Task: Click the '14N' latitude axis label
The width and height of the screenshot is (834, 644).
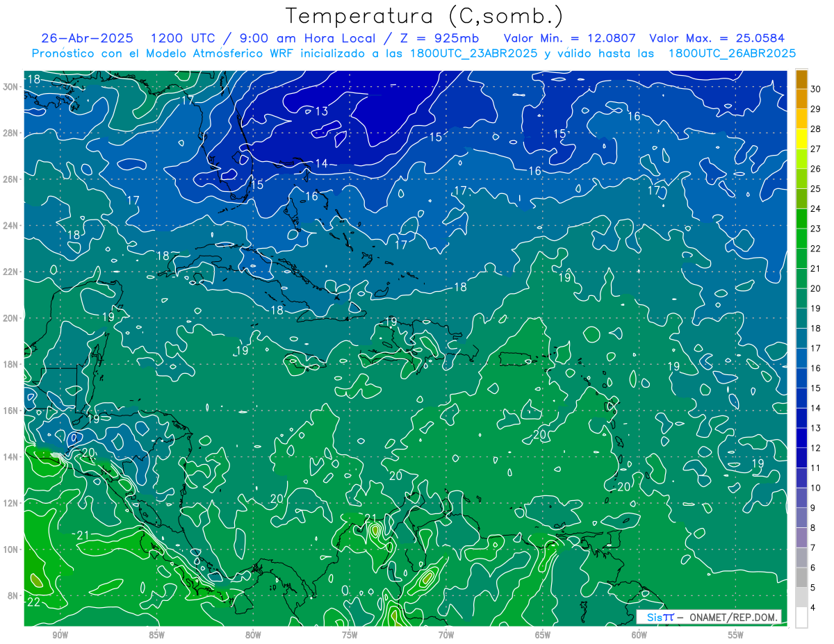Action: 10,456
